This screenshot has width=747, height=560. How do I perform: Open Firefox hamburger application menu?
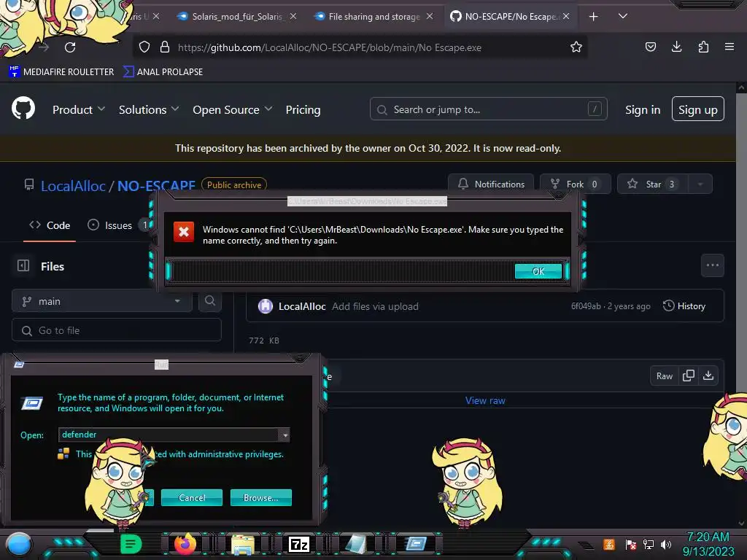click(x=729, y=47)
